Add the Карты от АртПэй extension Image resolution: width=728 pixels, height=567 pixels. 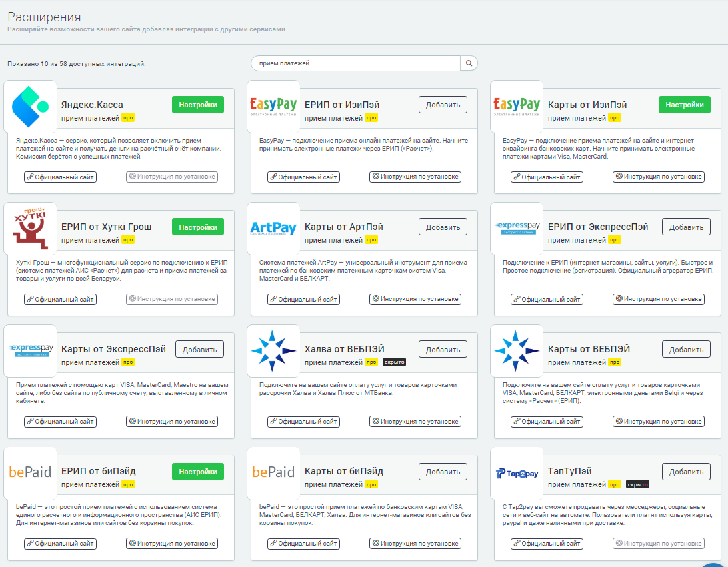coord(443,227)
